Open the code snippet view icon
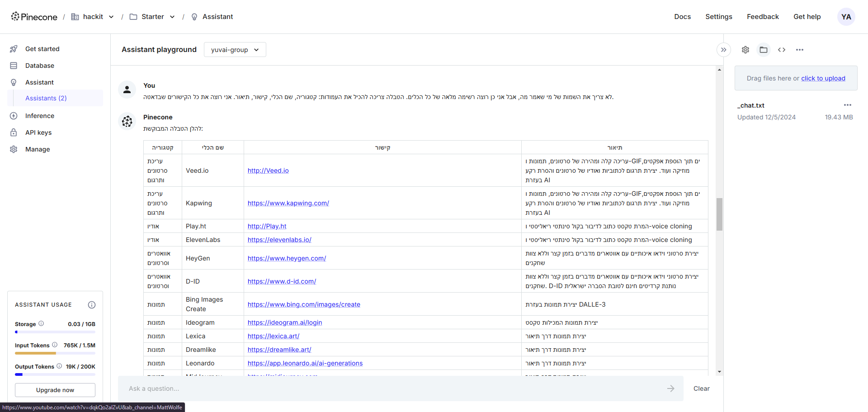 pyautogui.click(x=782, y=50)
